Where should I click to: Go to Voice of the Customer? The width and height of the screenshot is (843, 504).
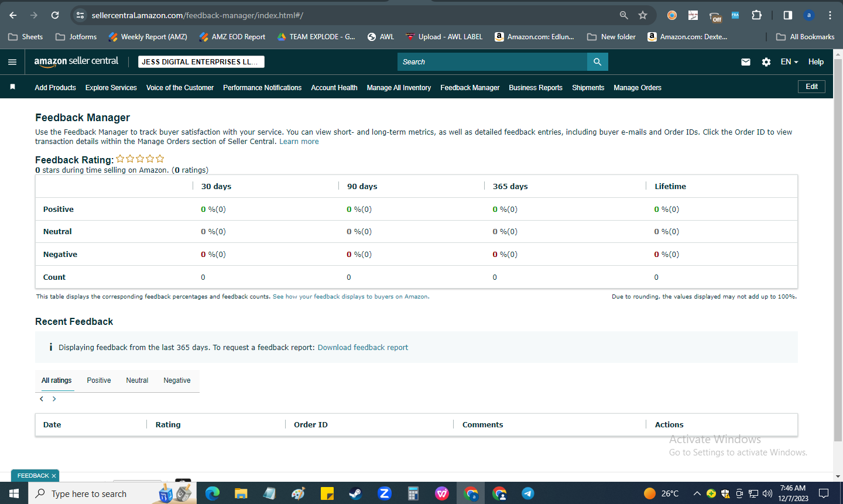pos(180,88)
